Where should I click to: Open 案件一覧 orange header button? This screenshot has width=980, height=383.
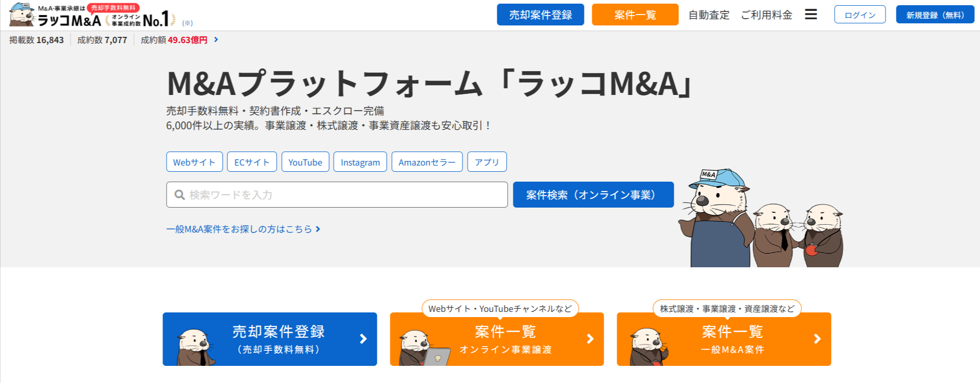click(x=635, y=15)
